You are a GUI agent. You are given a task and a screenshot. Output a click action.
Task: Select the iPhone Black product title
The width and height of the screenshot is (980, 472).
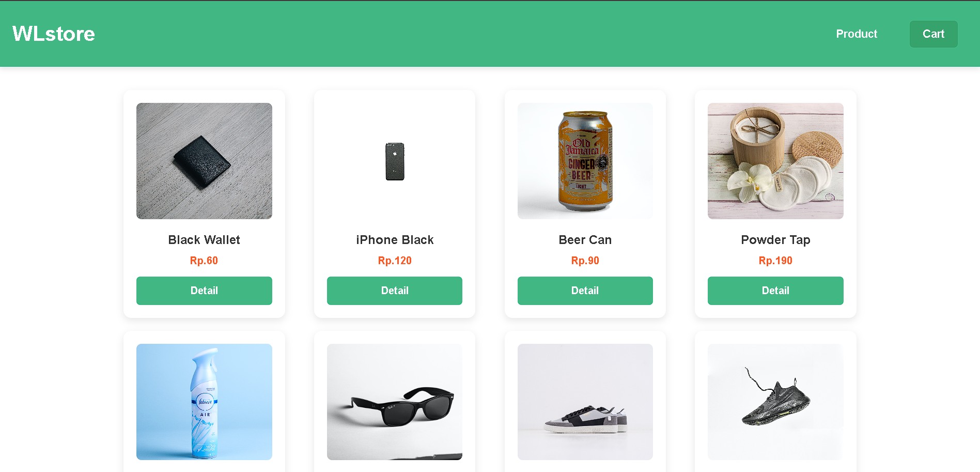click(394, 239)
